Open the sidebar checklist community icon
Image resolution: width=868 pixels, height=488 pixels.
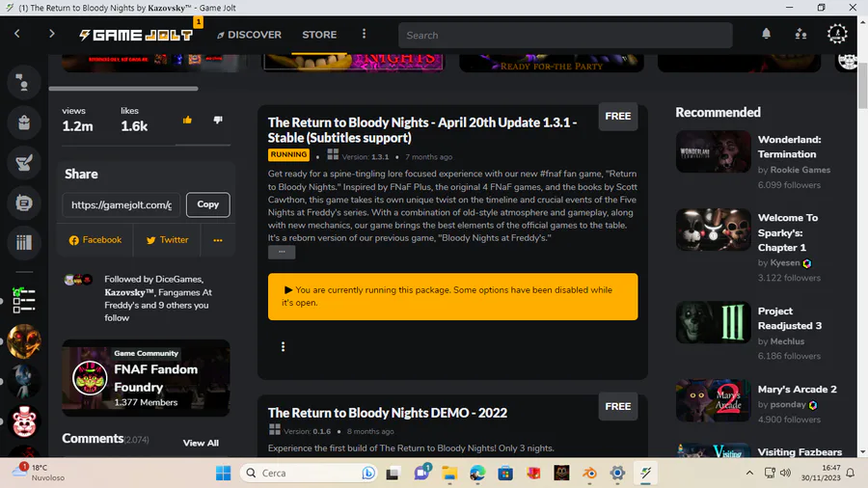[x=24, y=301]
